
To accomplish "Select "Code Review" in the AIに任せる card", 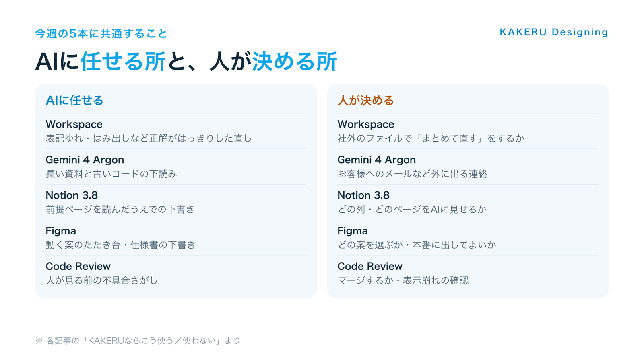I will point(78,266).
